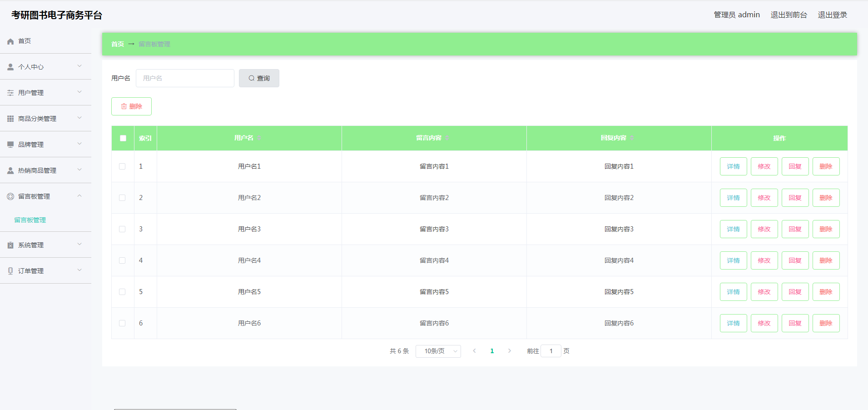The image size is (868, 410).
Task: Check the row for 用户名5
Action: pyautogui.click(x=122, y=292)
